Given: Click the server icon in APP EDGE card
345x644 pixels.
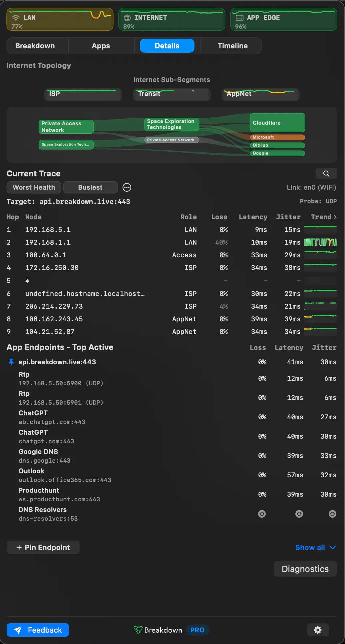Looking at the screenshot, I should coord(239,18).
